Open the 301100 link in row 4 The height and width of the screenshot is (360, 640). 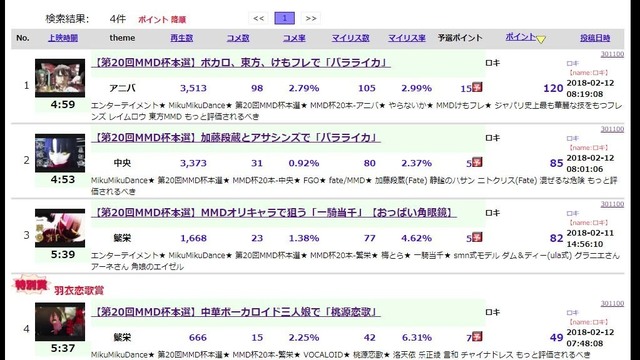pos(612,304)
